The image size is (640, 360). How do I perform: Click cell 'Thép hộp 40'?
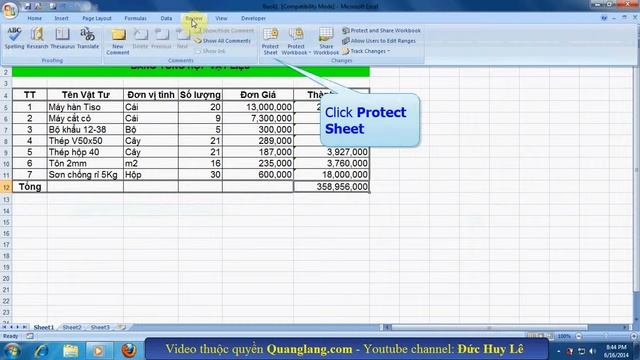point(85,152)
